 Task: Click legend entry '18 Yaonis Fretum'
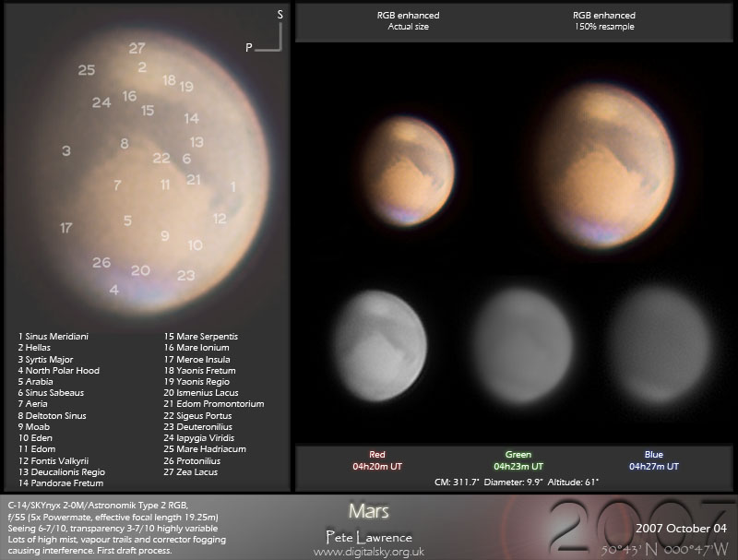tap(200, 370)
